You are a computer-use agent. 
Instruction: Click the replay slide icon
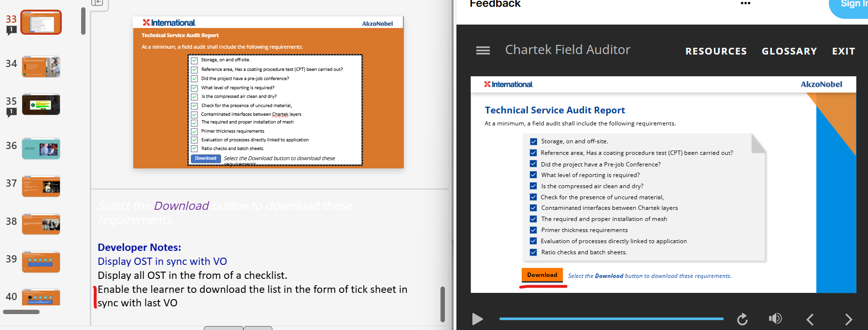pyautogui.click(x=742, y=319)
